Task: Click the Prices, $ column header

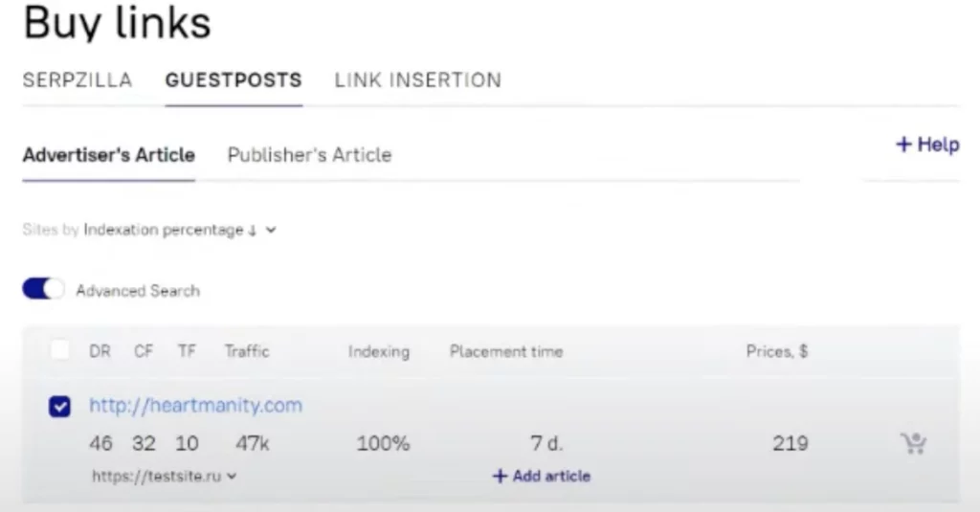Action: [776, 351]
